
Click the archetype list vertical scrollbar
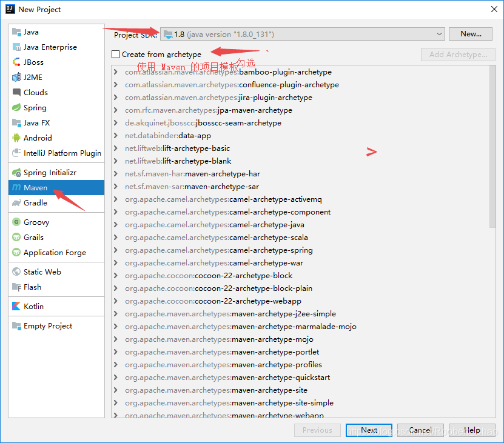(x=492, y=146)
